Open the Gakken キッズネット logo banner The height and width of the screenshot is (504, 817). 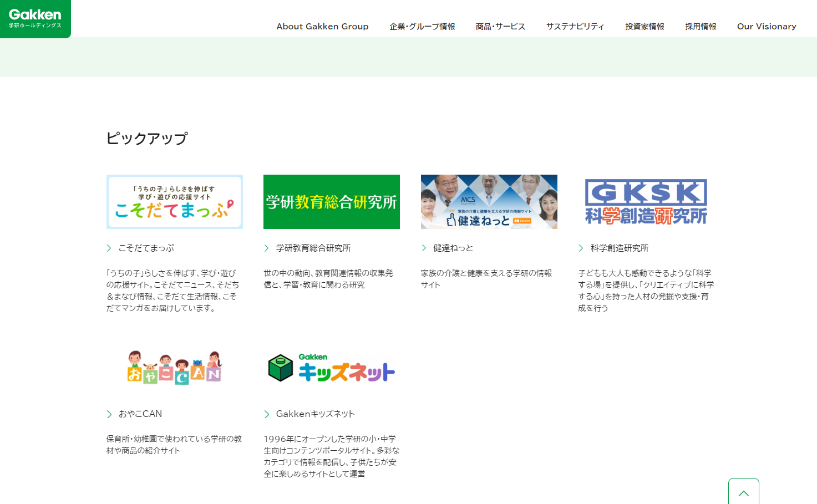[332, 368]
